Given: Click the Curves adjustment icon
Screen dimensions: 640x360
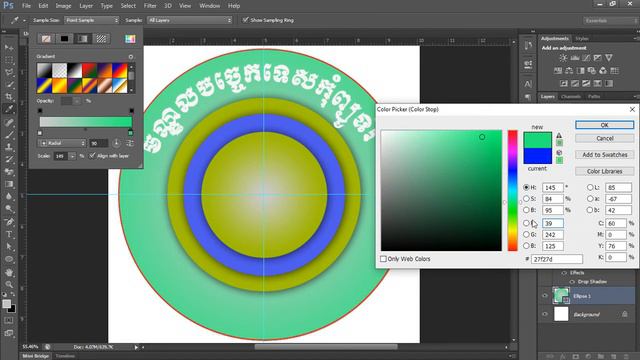Looking at the screenshot, I should click(586, 58).
